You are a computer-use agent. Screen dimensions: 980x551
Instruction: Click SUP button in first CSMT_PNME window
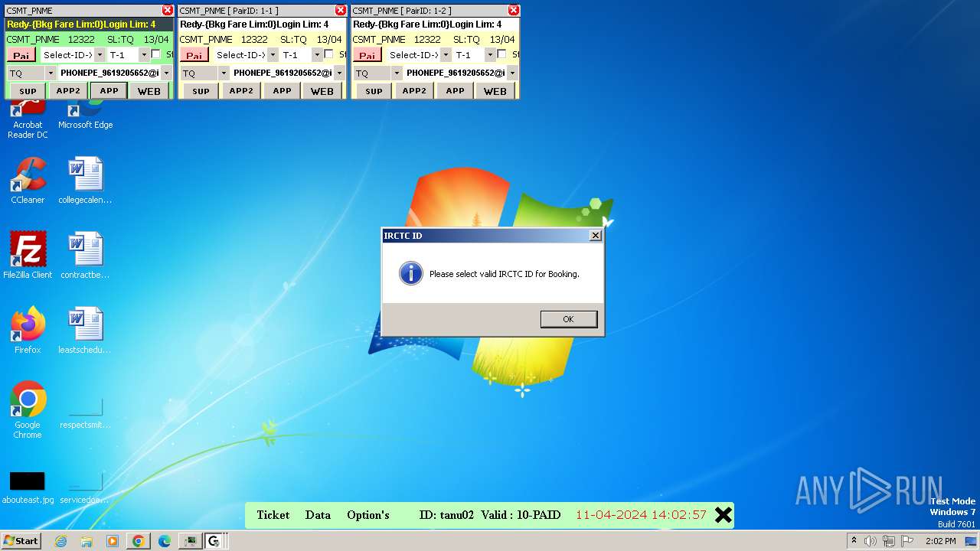coord(28,91)
